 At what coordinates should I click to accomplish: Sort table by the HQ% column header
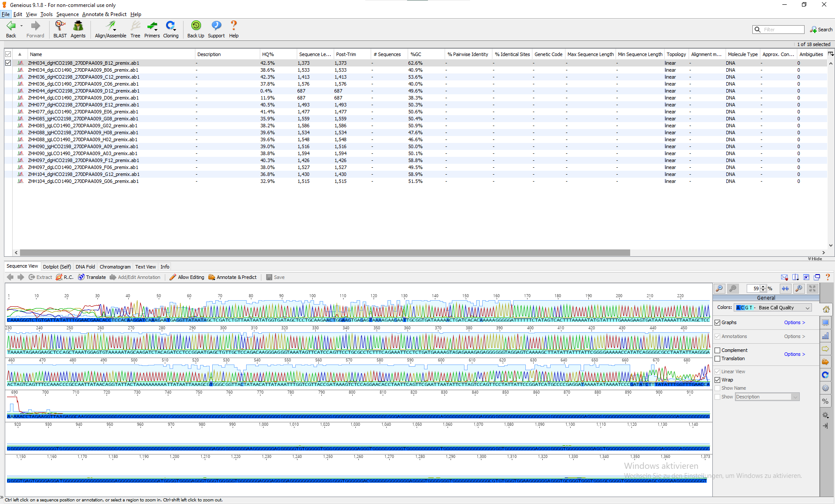click(x=278, y=54)
